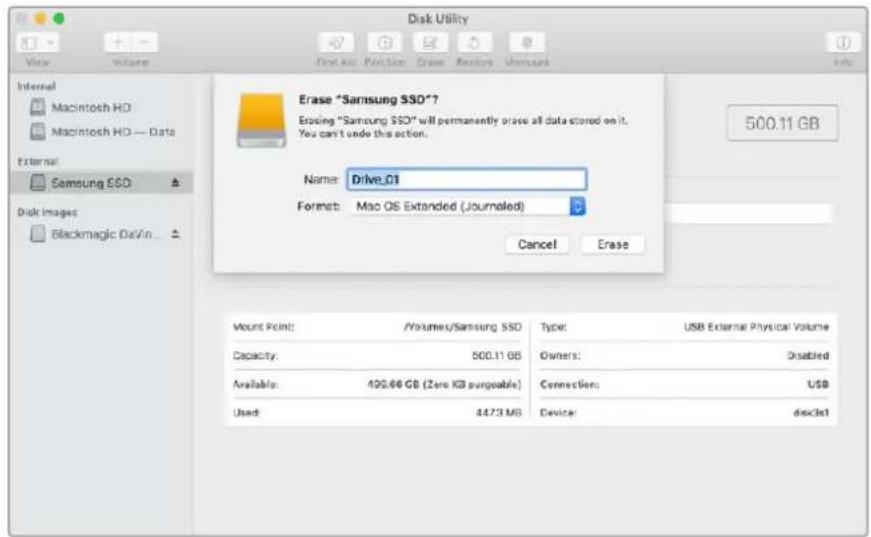Image resolution: width=871 pixels, height=537 pixels.
Task: Click the Name field containing Drive_01
Action: pos(467,179)
